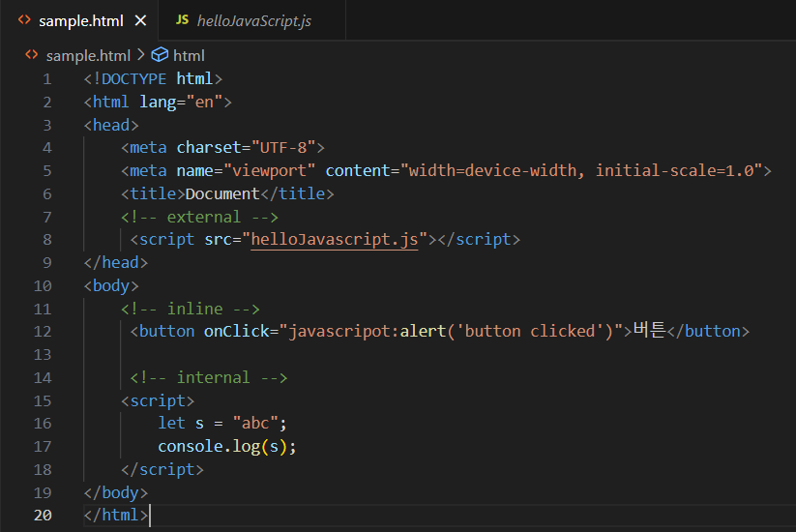This screenshot has width=796, height=532.
Task: Click line number 12 in the gutter
Action: pos(43,332)
